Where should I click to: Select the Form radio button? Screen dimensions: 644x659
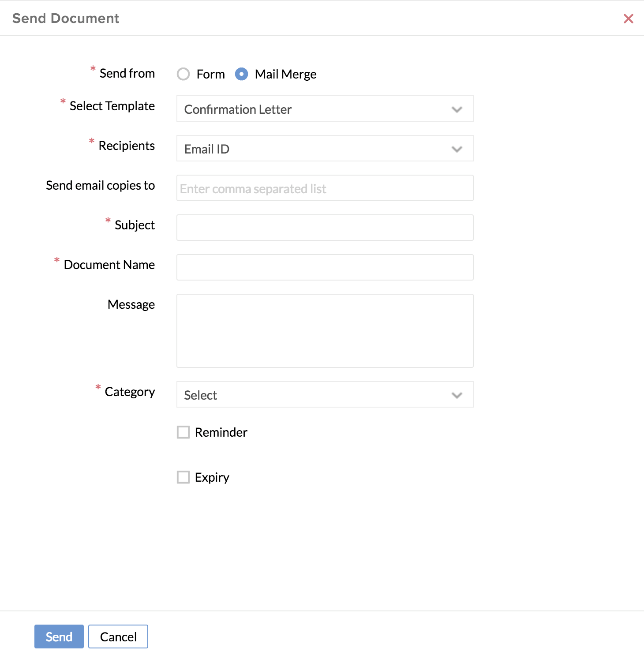click(183, 74)
